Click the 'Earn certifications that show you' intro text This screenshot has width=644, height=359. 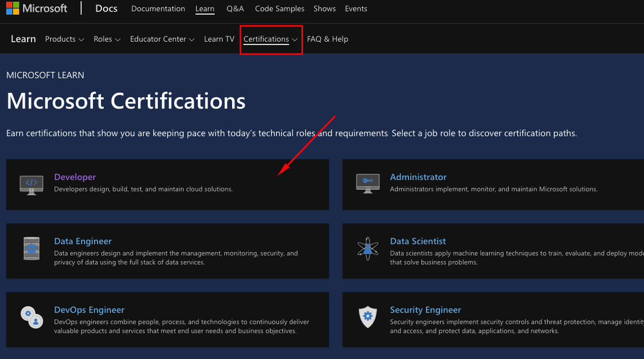[x=292, y=133]
